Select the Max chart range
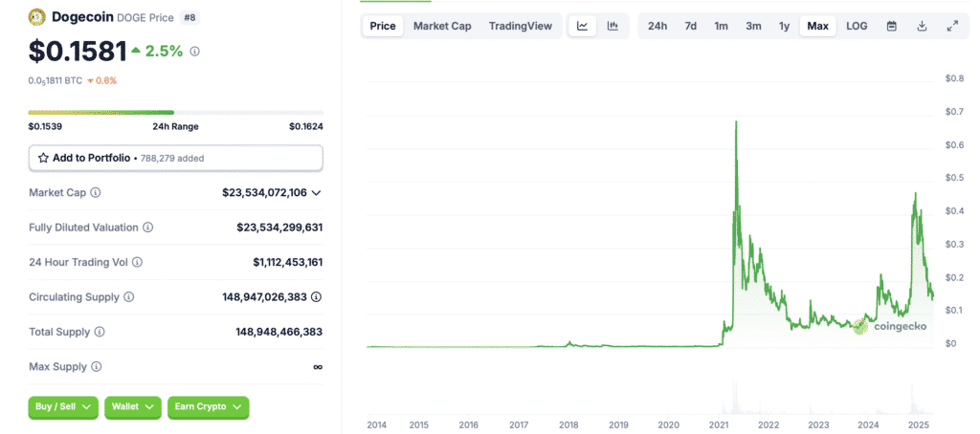This screenshot has width=980, height=434. [x=817, y=26]
